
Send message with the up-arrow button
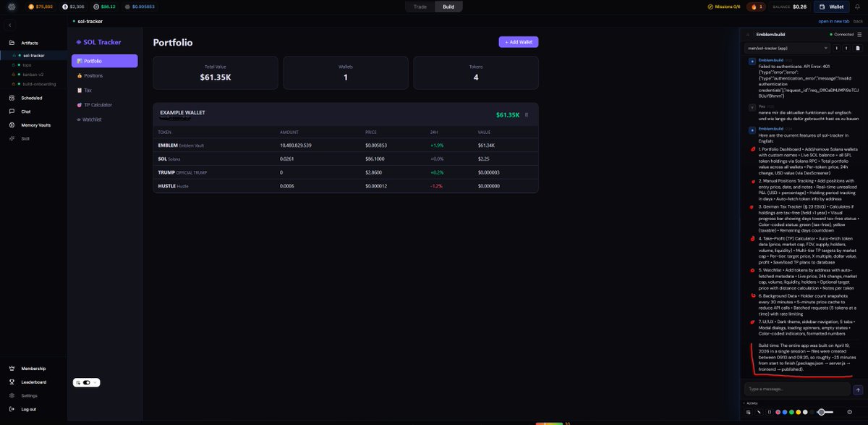coord(858,390)
